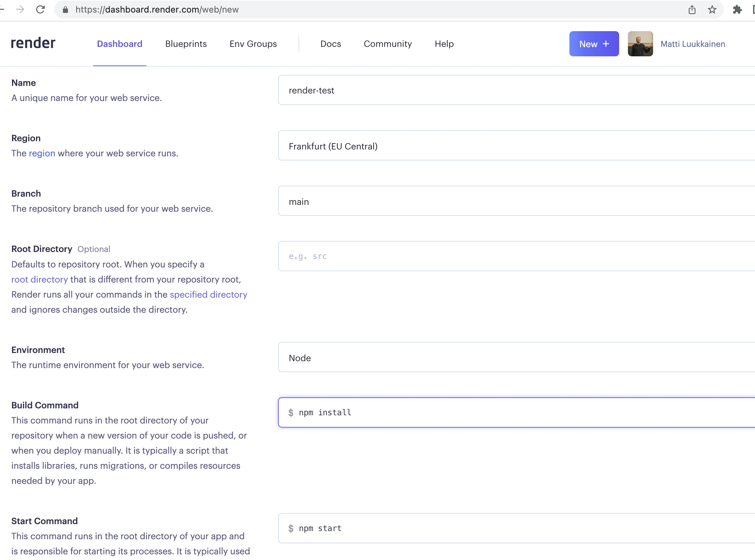Follow the 'specified directory' link
The width and height of the screenshot is (755, 560).
(208, 294)
